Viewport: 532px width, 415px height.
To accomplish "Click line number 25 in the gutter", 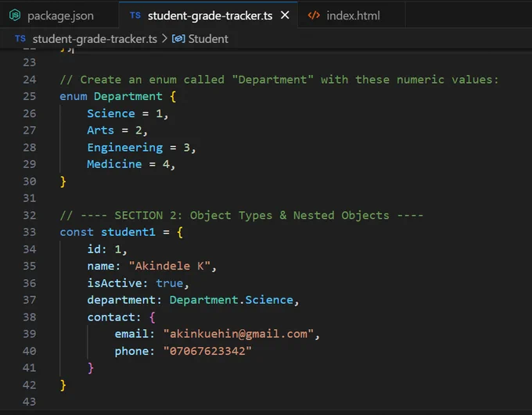I will pos(29,96).
